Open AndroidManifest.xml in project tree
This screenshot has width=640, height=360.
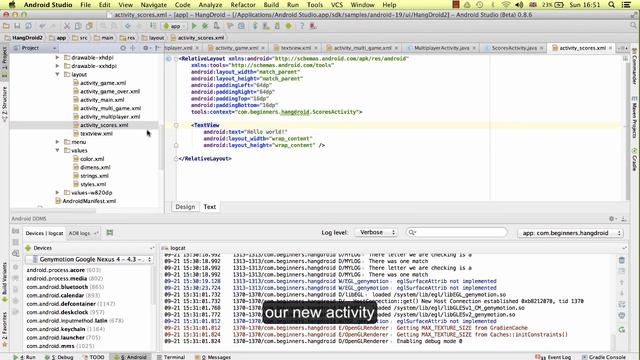click(89, 201)
